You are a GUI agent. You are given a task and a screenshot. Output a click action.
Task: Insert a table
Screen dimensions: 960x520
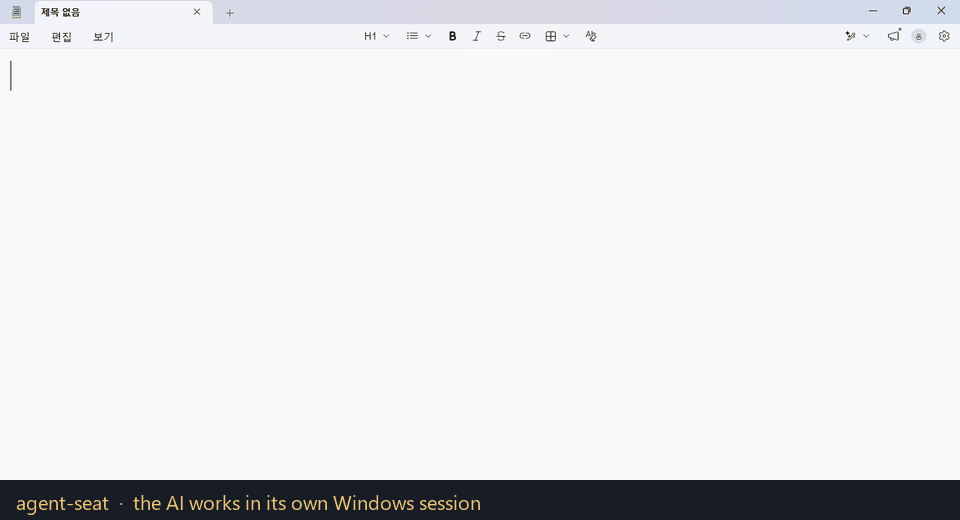(550, 36)
